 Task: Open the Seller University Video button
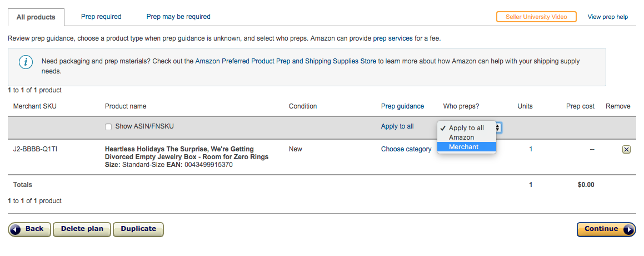click(x=536, y=17)
